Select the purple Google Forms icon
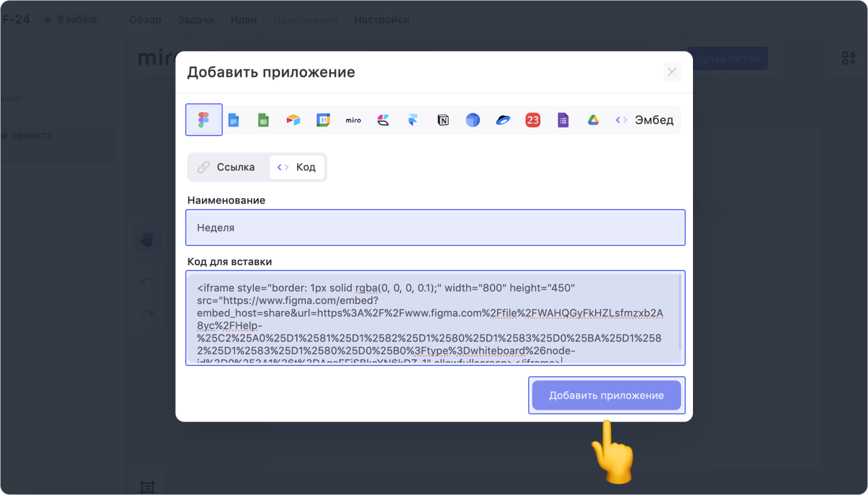This screenshot has width=868, height=495. 562,120
